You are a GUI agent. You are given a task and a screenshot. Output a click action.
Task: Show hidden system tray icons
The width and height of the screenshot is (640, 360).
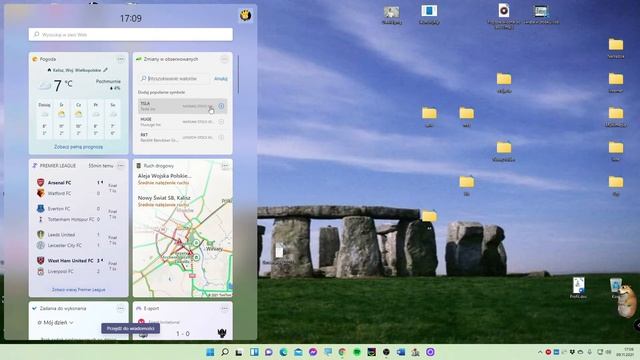[x=540, y=352]
